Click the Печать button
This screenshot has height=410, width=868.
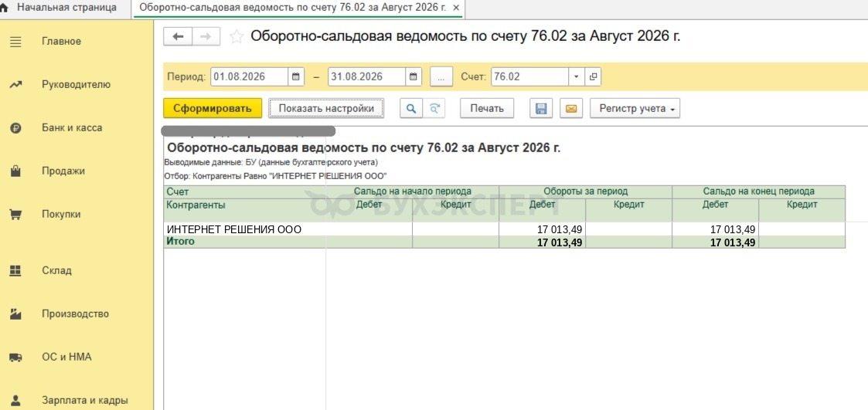[x=487, y=108]
